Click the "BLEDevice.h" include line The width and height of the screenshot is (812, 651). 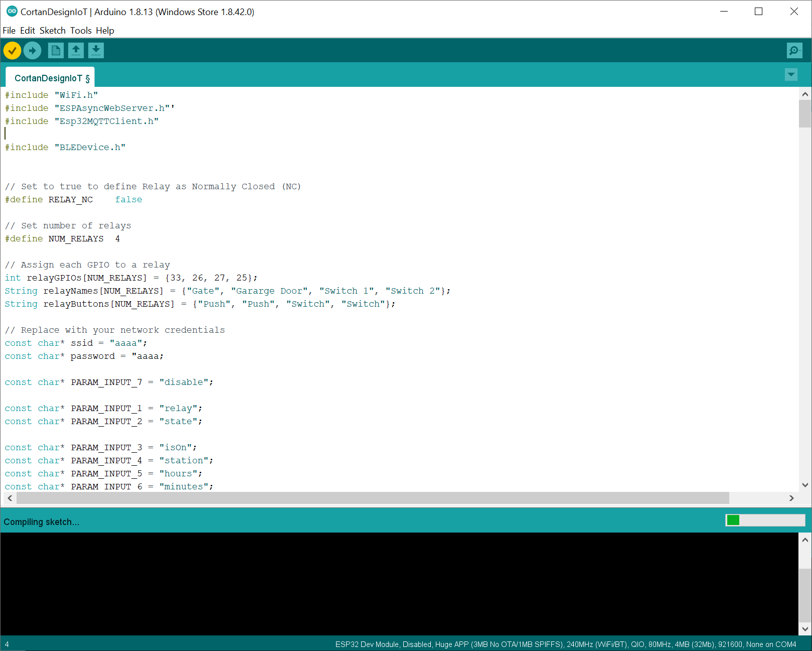click(x=65, y=147)
